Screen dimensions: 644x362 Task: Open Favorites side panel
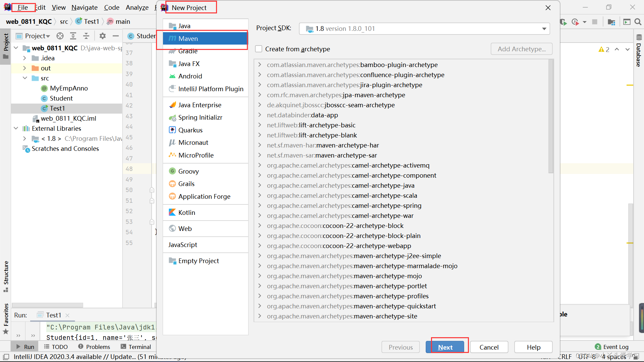pos(6,318)
